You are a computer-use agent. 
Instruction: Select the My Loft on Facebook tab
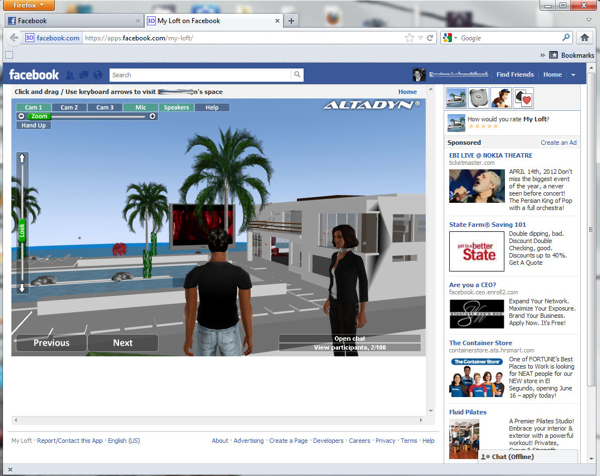pyautogui.click(x=214, y=21)
